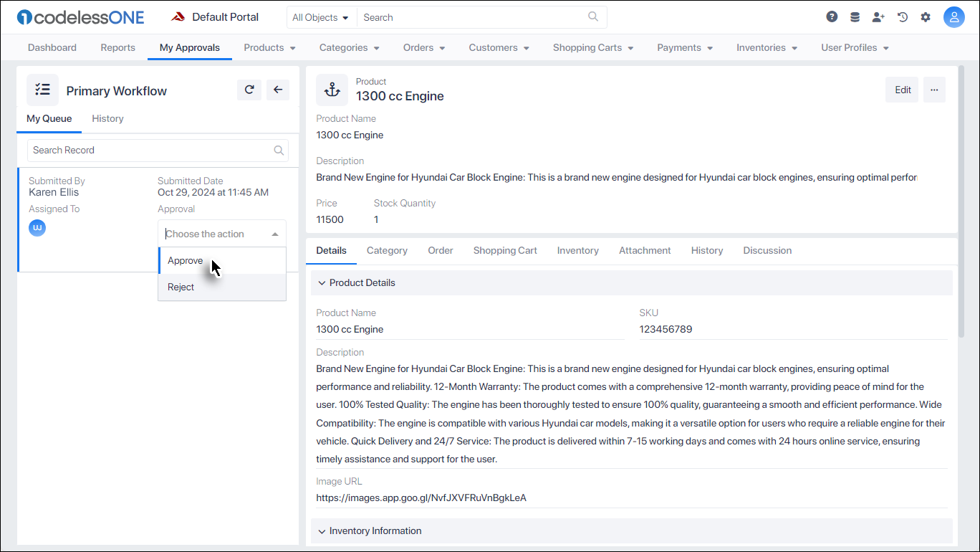Click the workflow checklist icon in Primary Workflow panel
980x552 pixels.
pyautogui.click(x=42, y=90)
